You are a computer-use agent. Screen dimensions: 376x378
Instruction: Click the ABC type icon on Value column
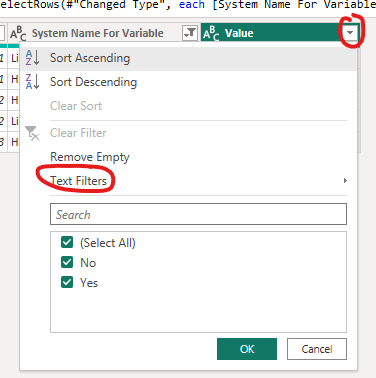click(x=211, y=33)
